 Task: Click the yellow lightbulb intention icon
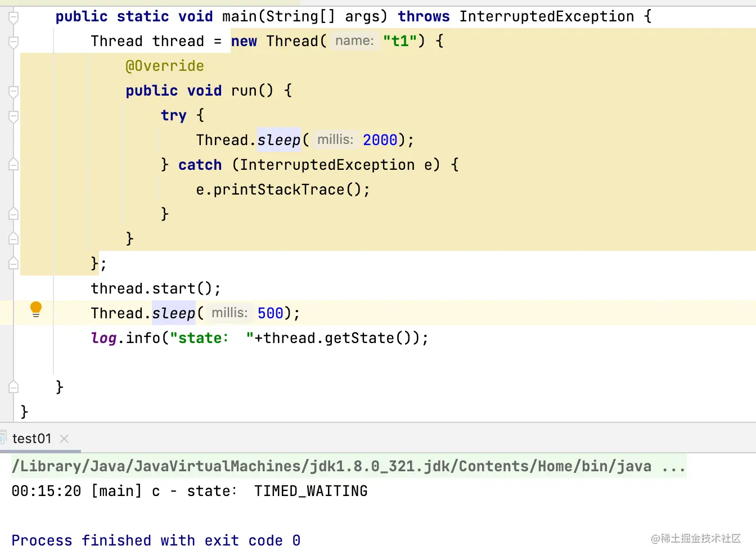pyautogui.click(x=36, y=309)
